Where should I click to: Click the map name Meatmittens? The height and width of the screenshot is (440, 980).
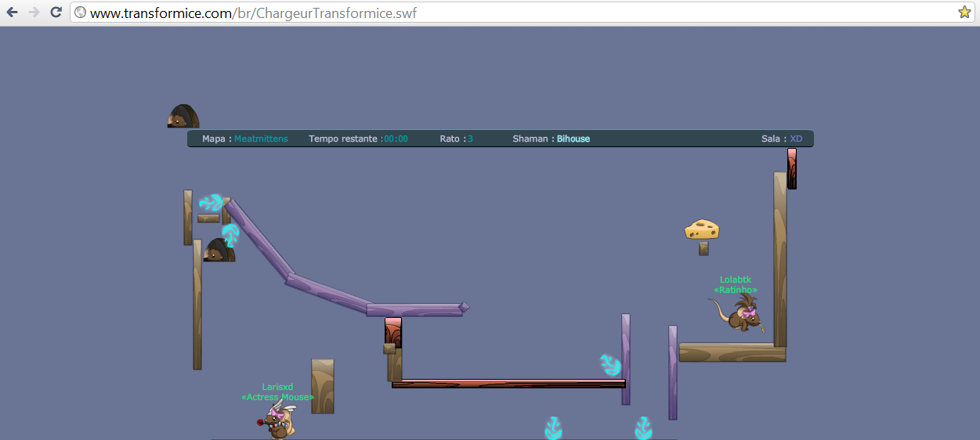(x=261, y=139)
